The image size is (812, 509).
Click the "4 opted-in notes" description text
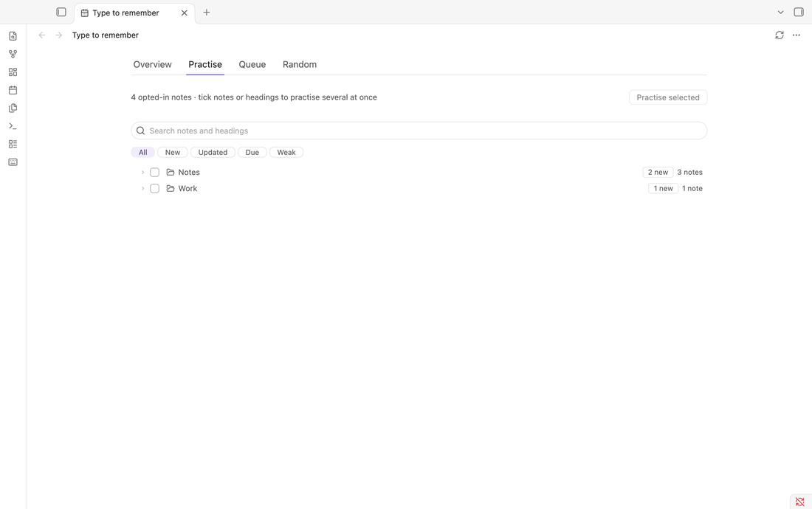tap(254, 97)
